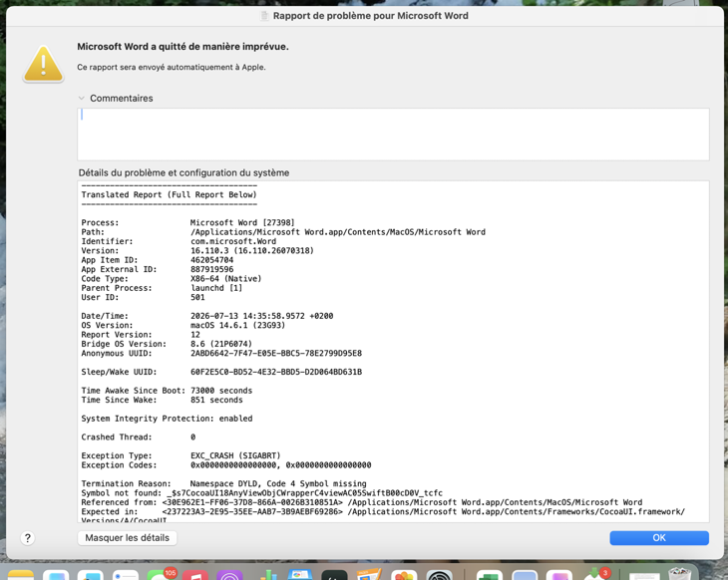Click Masquer les détails button
This screenshot has width=728, height=580.
128,538
